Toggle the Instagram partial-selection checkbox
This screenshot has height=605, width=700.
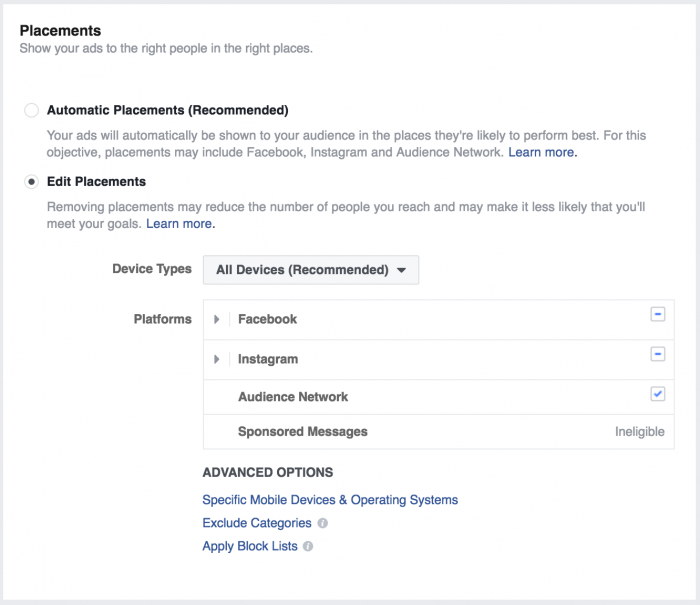(x=657, y=354)
